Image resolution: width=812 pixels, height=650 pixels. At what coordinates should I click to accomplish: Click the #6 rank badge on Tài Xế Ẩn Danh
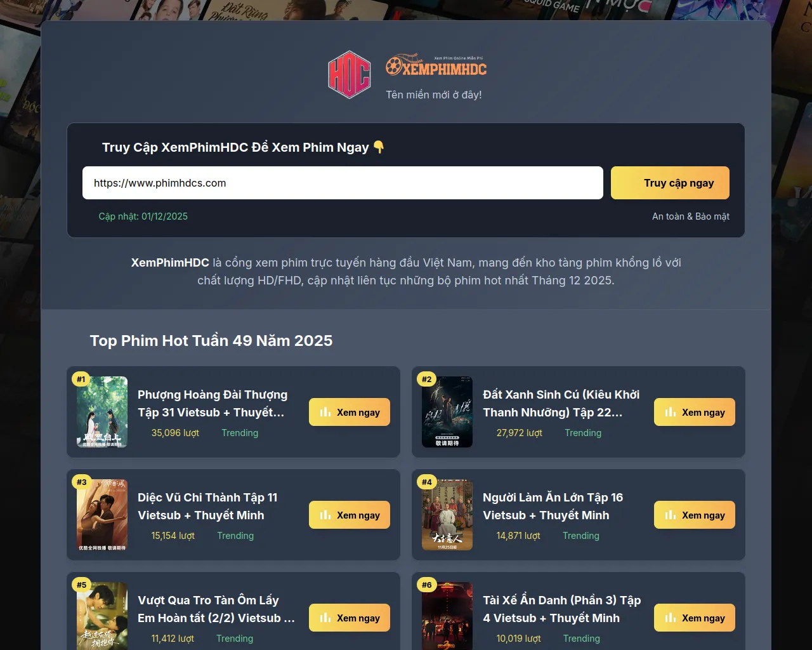coord(426,585)
